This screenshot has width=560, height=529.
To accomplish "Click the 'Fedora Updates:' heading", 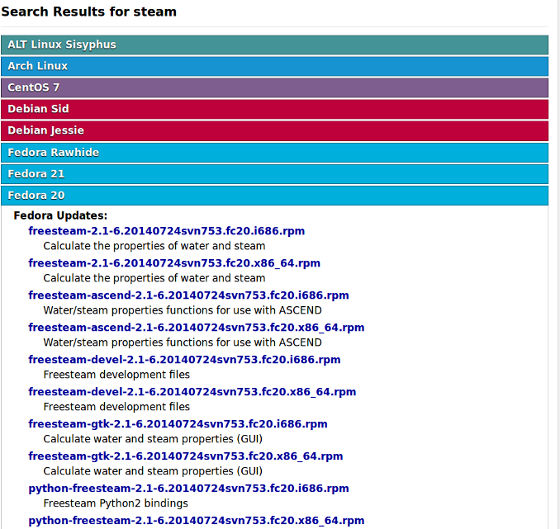I will (x=60, y=216).
